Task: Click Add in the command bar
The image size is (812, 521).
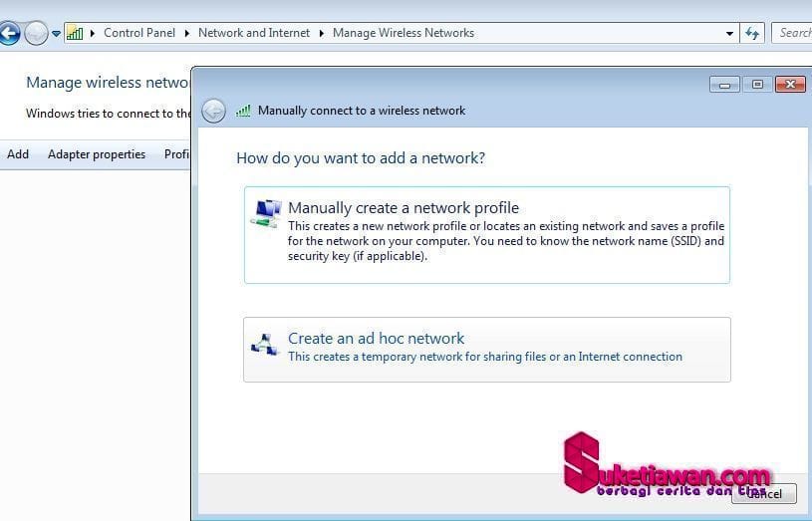Action: (x=18, y=154)
